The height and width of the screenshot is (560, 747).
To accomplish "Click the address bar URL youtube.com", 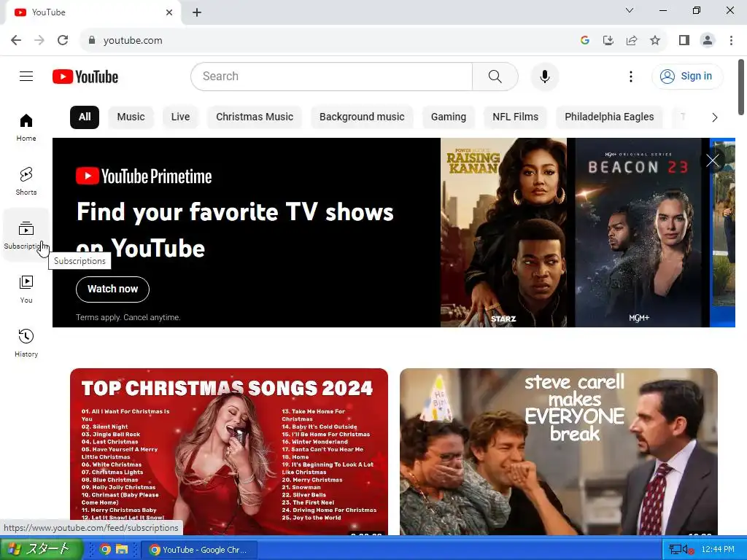I will (133, 41).
